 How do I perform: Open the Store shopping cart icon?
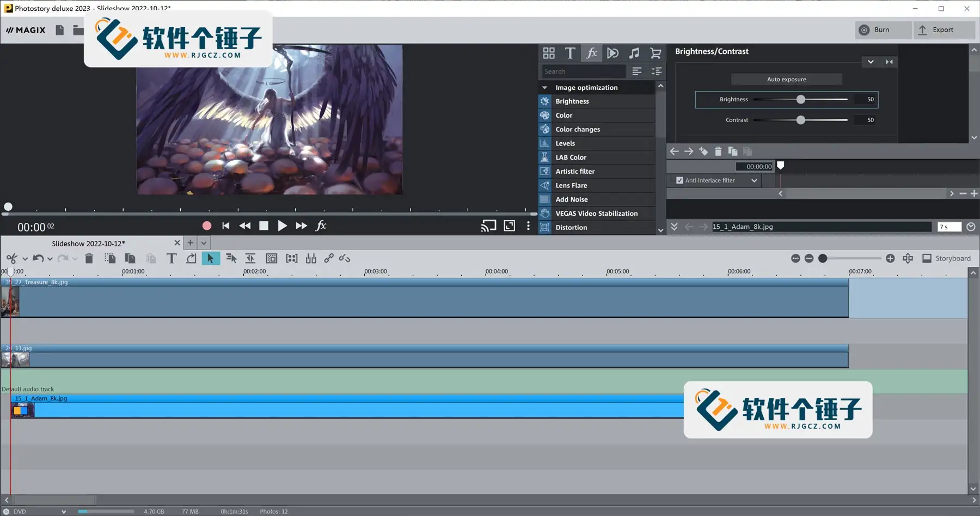click(x=656, y=53)
